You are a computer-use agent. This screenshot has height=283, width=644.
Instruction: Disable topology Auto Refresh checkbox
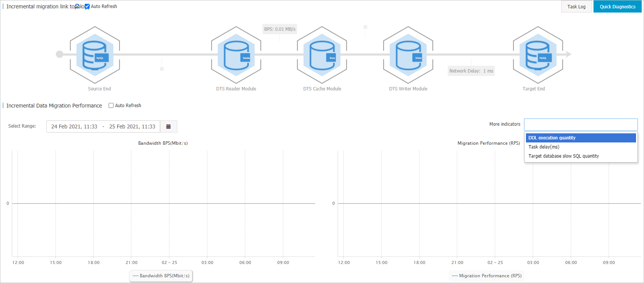pos(87,6)
